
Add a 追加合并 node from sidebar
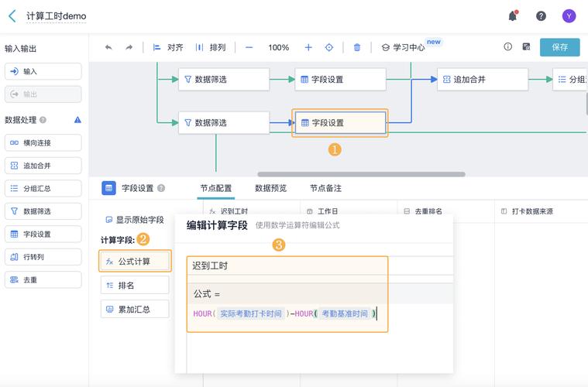[x=43, y=166]
